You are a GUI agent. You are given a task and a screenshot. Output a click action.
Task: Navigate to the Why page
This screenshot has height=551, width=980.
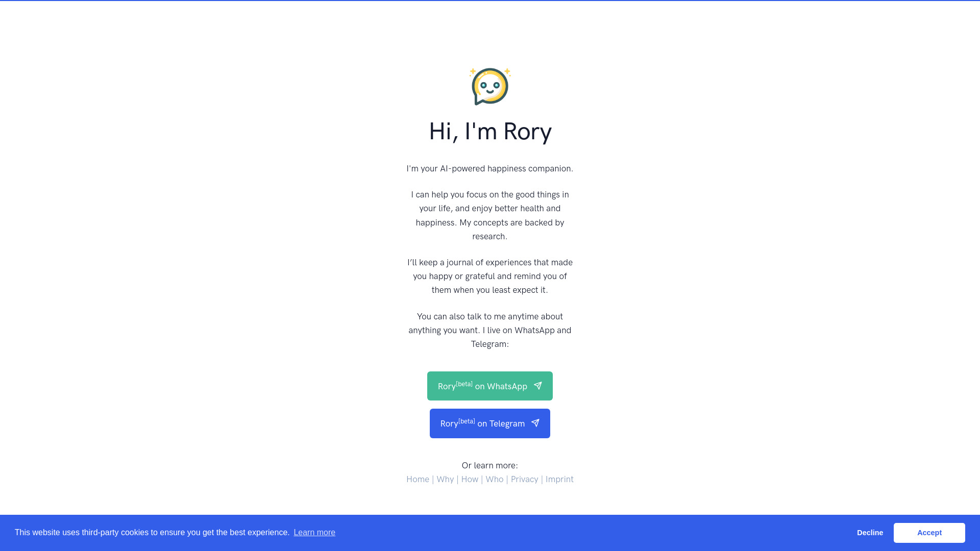click(x=445, y=479)
